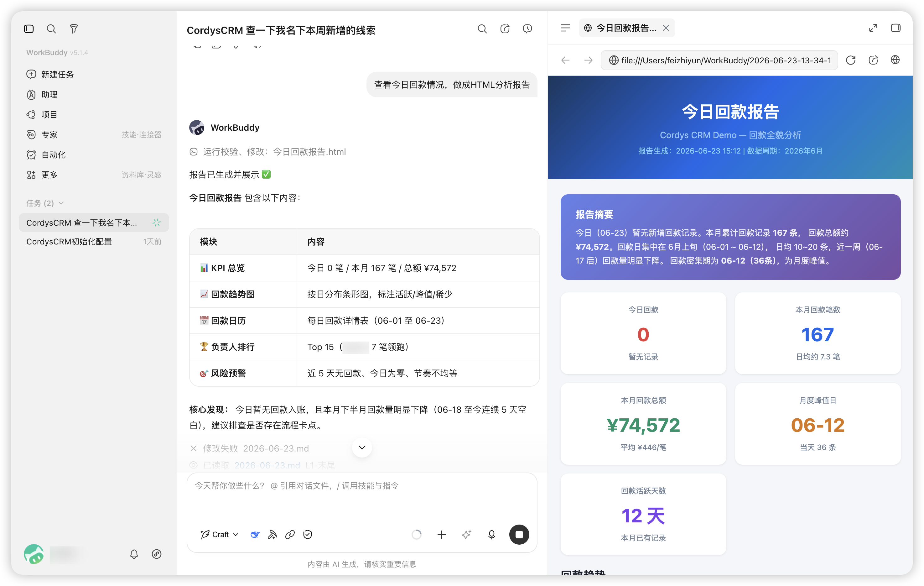Click the user avatar at sidebar bottom
Viewport: 924px width, 586px height.
pos(34,554)
